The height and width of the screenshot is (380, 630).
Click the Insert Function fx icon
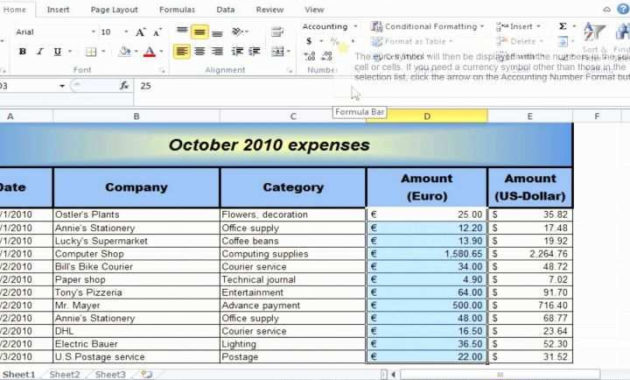click(124, 85)
